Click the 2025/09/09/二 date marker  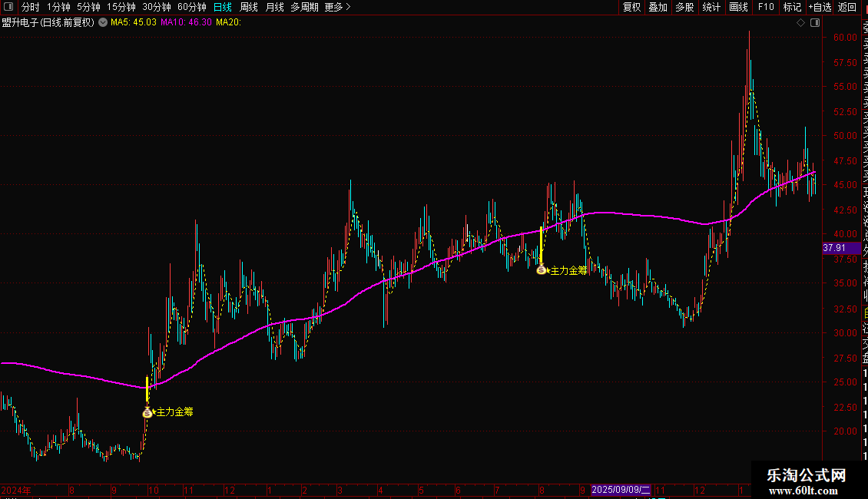tap(621, 490)
